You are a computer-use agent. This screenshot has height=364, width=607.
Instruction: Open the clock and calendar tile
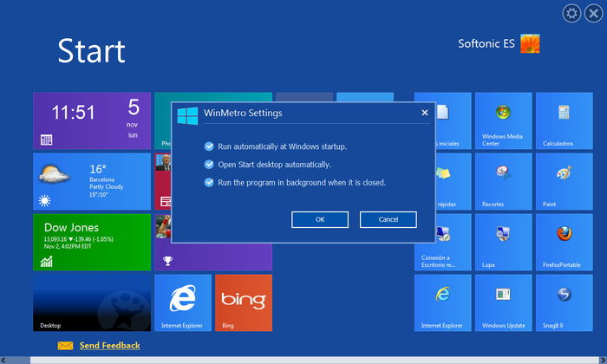tap(92, 120)
